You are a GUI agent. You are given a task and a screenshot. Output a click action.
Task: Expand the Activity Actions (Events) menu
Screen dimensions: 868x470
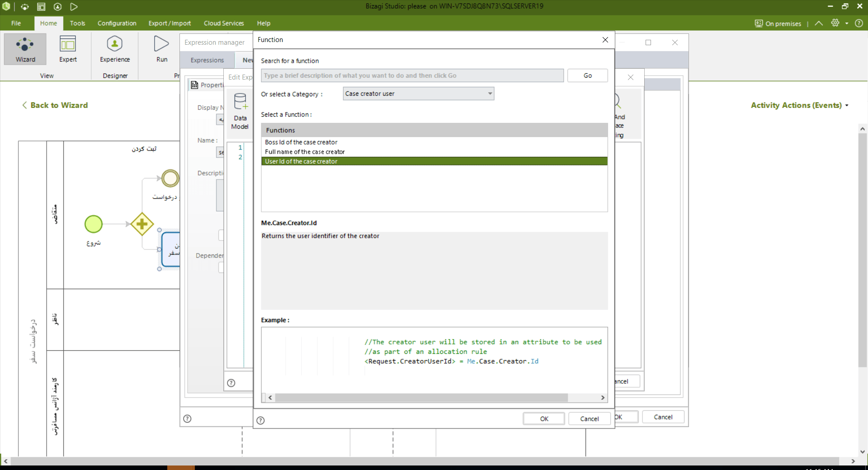tap(799, 105)
